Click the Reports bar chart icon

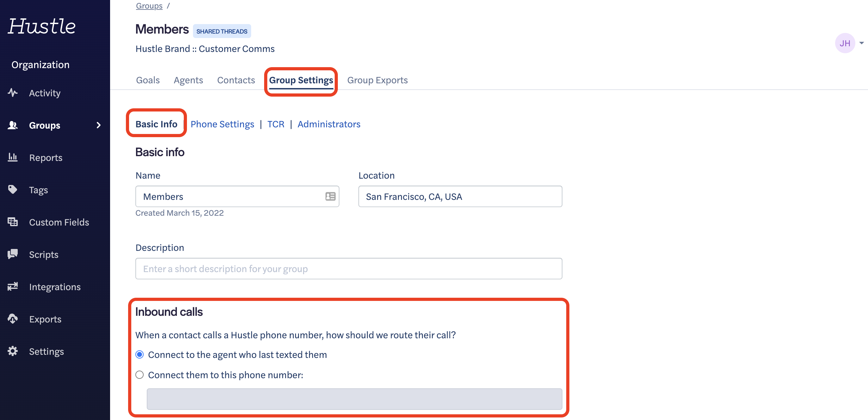click(13, 157)
